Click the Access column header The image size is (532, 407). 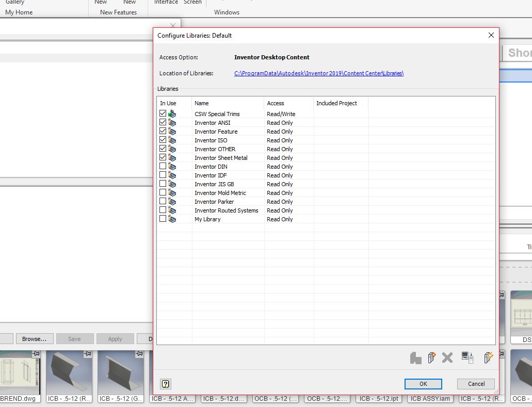[x=275, y=103]
